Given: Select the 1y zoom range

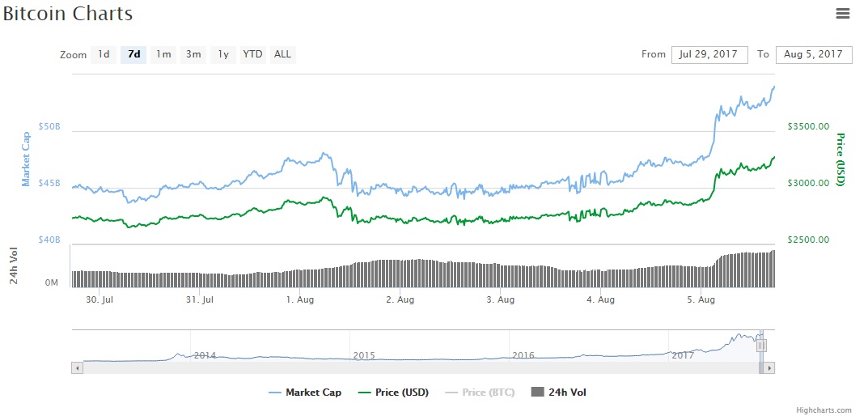Looking at the screenshot, I should pyautogui.click(x=223, y=54).
